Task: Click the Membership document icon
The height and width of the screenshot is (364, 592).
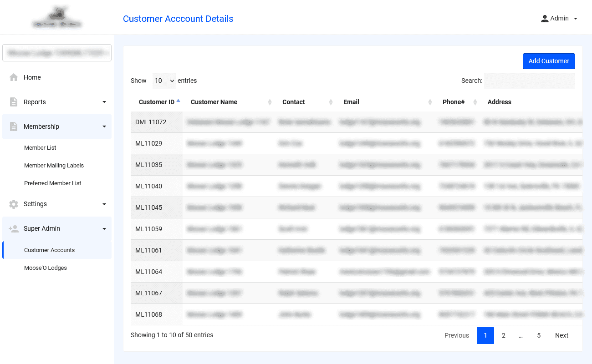Action: tap(14, 126)
